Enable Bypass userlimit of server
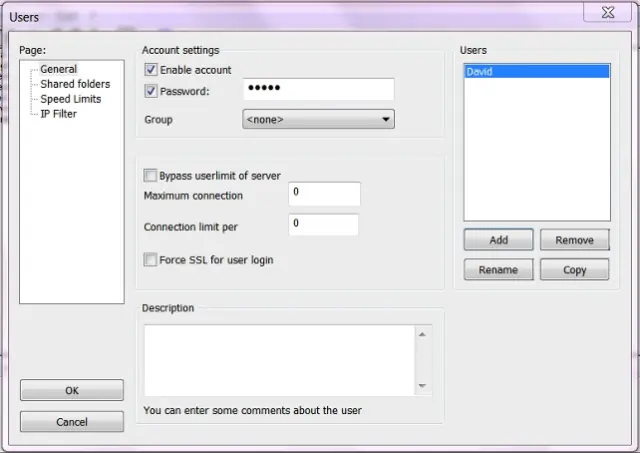Screen dimensions: 640x453 [151, 175]
